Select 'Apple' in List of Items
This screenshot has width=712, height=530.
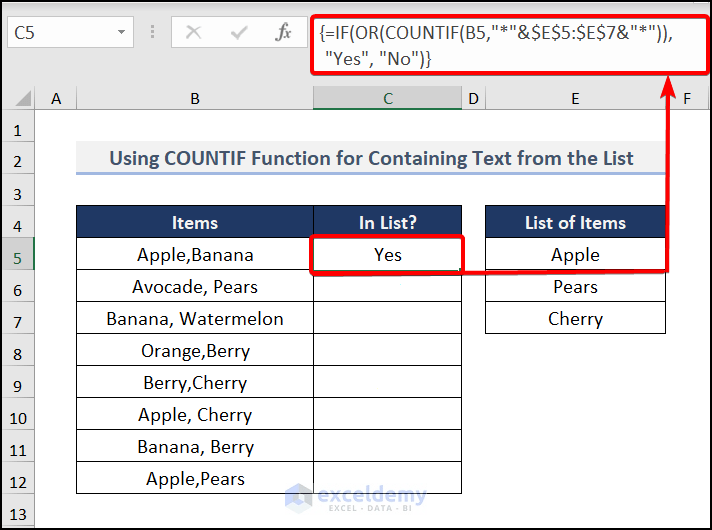tap(575, 254)
